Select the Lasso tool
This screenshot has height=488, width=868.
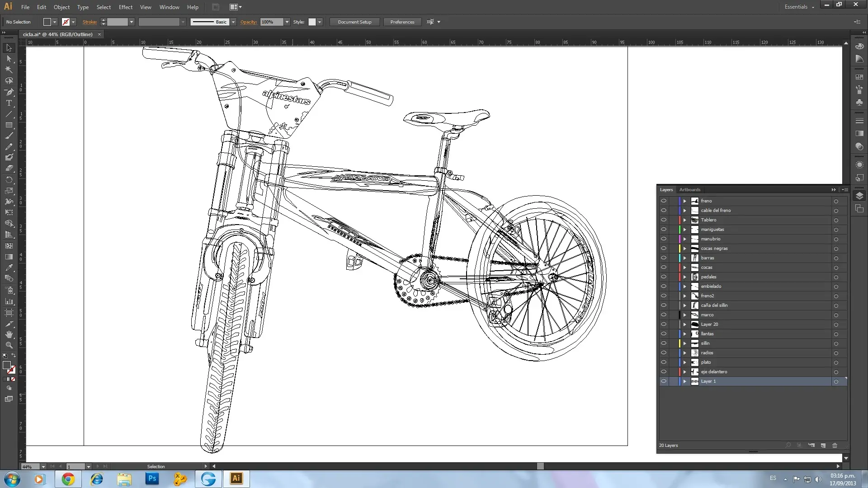coord(9,80)
